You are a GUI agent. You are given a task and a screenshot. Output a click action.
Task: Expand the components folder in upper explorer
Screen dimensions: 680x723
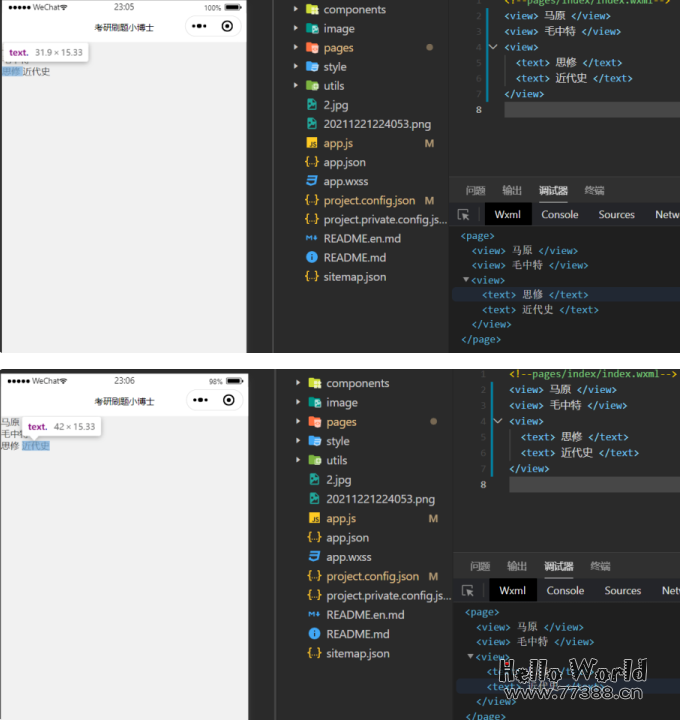coord(296,9)
